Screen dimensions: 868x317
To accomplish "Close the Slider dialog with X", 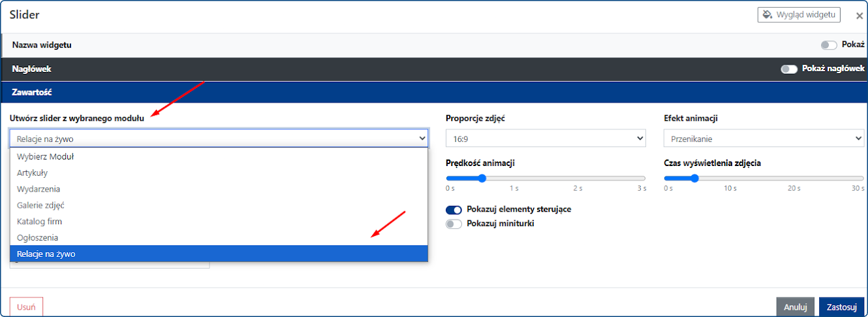I will pyautogui.click(x=859, y=16).
